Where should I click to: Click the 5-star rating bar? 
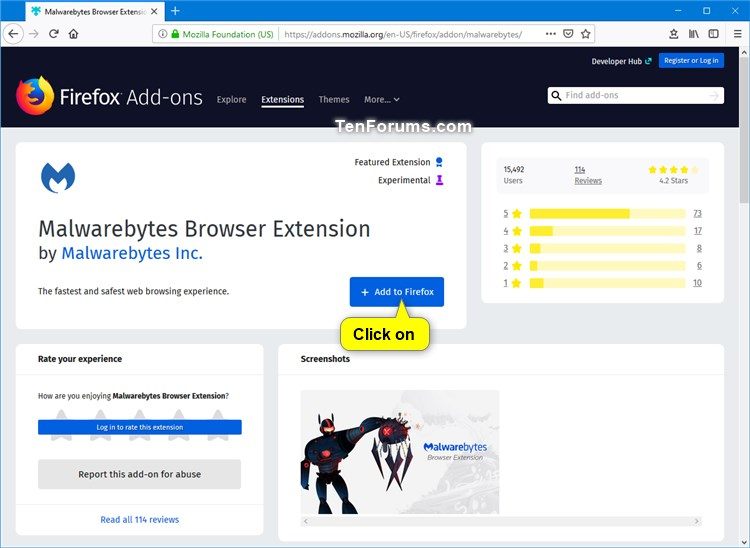pos(607,214)
